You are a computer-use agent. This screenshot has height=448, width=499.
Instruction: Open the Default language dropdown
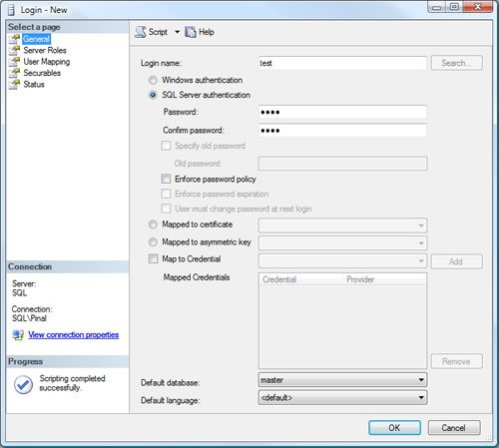point(342,397)
